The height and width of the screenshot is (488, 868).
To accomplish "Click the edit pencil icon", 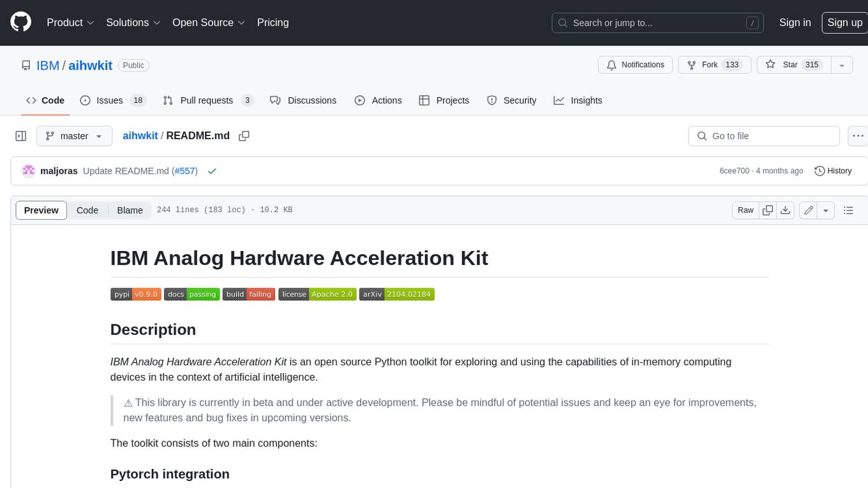I will 808,210.
